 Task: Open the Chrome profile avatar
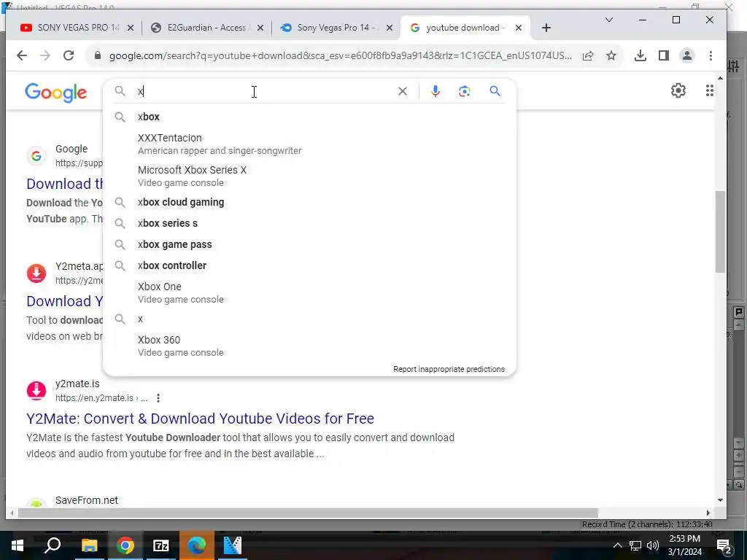(x=687, y=55)
